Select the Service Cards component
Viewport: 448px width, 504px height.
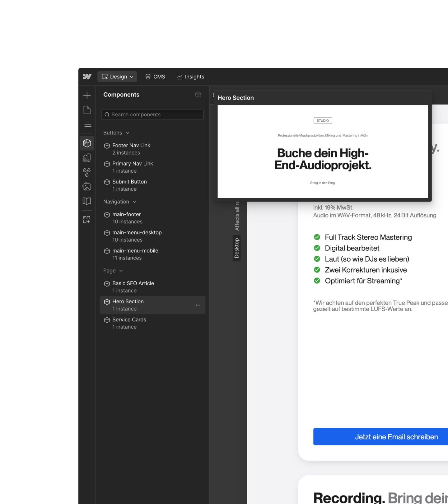click(x=152, y=323)
